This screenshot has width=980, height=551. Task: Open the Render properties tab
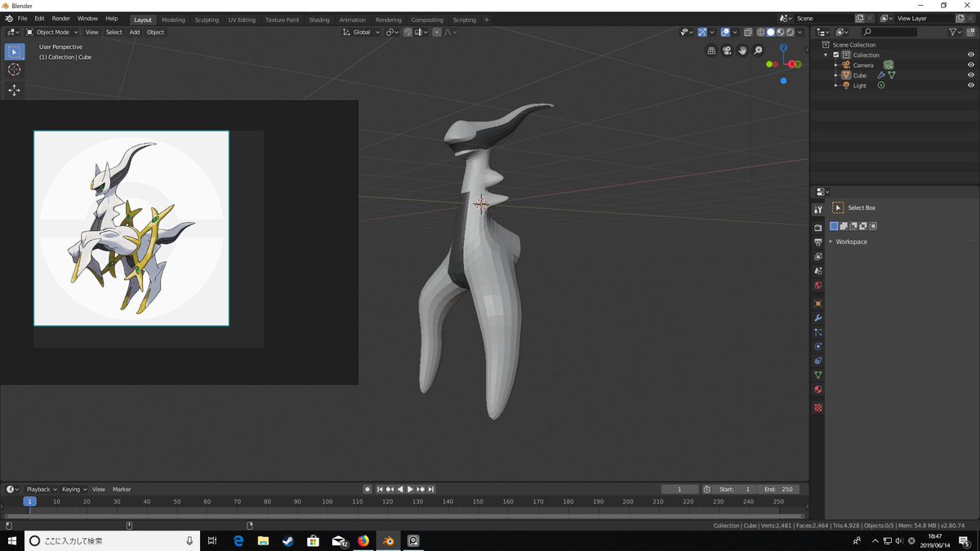coord(818,228)
